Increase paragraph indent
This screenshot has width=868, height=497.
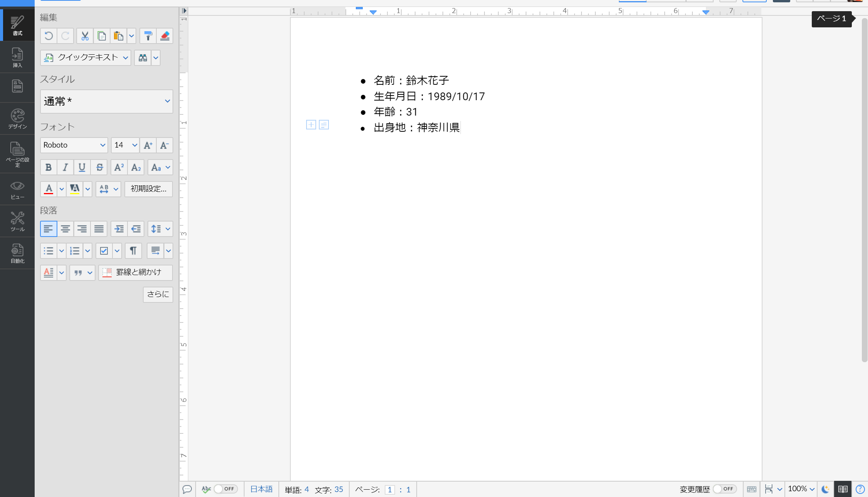coord(119,229)
